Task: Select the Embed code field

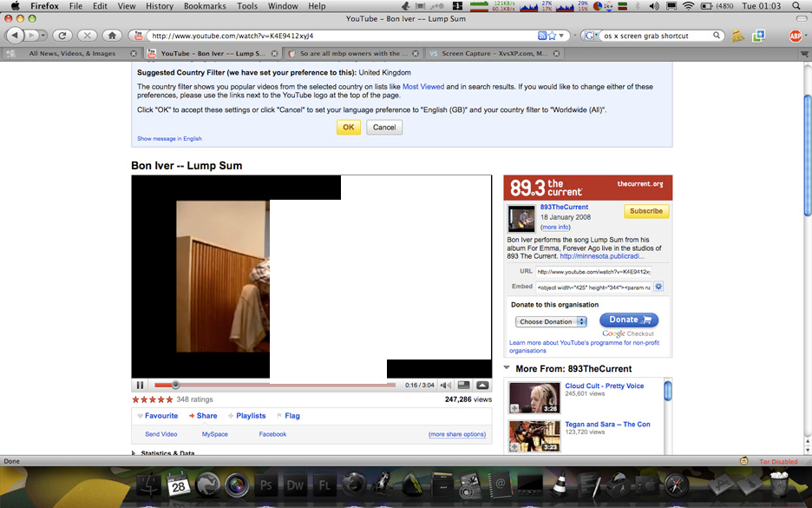Action: coord(593,287)
